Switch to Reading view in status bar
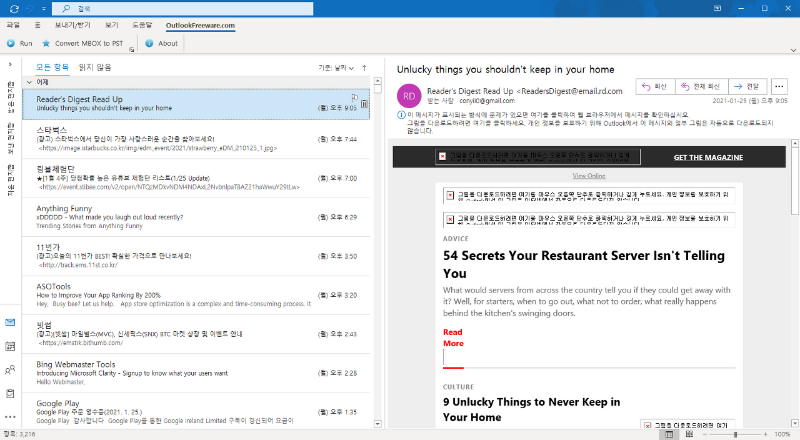The height and width of the screenshot is (440, 800). click(689, 434)
